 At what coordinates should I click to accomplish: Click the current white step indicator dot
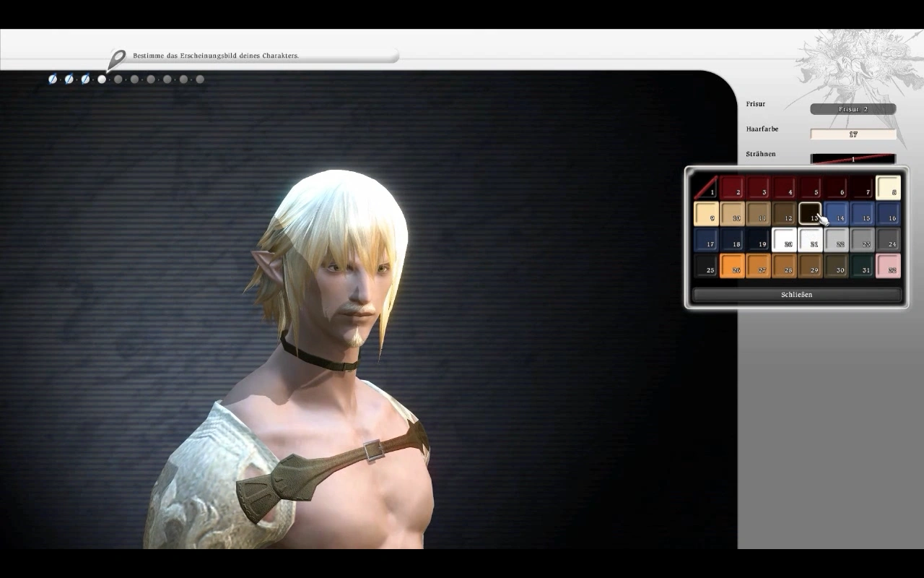coord(102,79)
